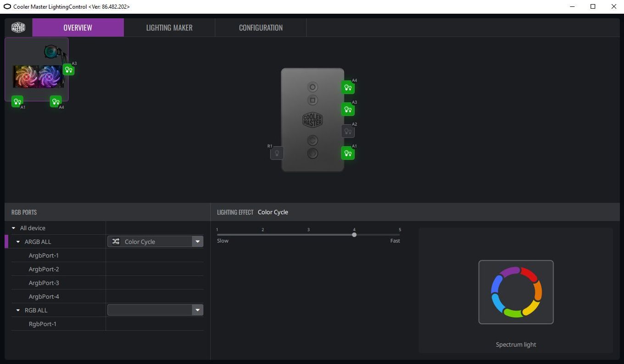Maximize the LightingControl window
Image resolution: width=624 pixels, height=364 pixels.
593,6
